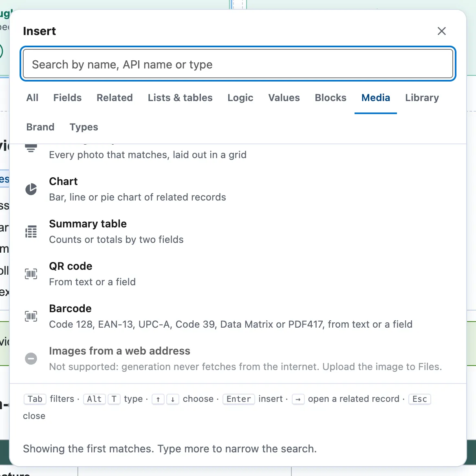Click the Enter key hint
476x476 pixels.
[x=238, y=399]
